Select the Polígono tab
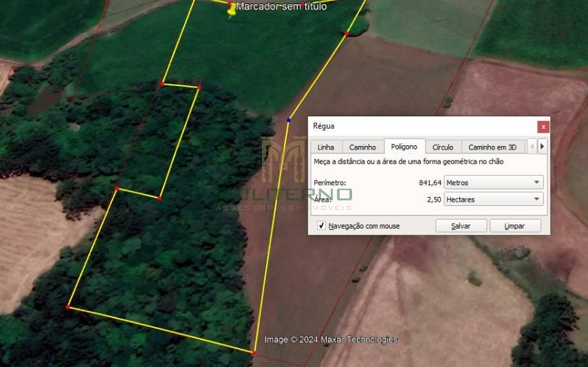Screen dimensions: 588x367 tap(404, 147)
